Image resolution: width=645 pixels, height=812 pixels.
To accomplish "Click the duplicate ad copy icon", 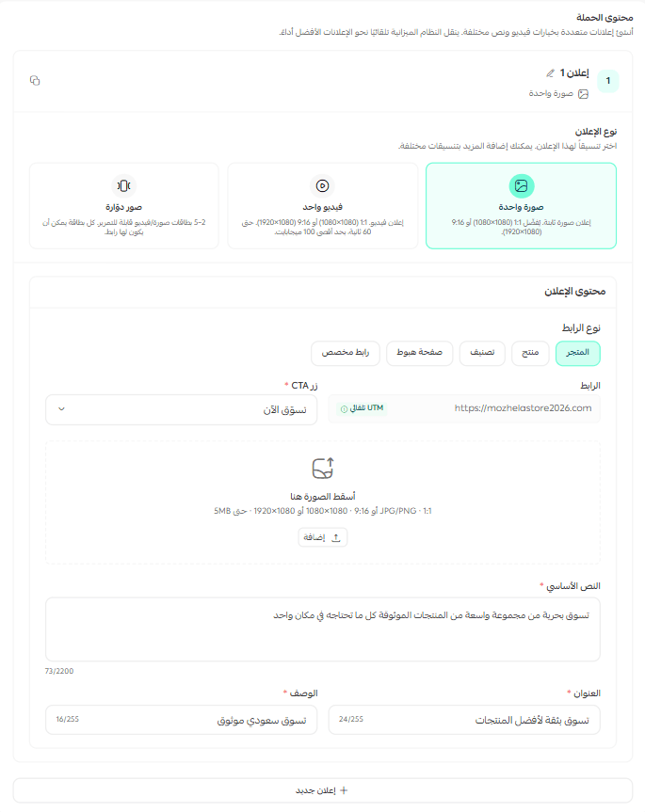I will (x=35, y=80).
